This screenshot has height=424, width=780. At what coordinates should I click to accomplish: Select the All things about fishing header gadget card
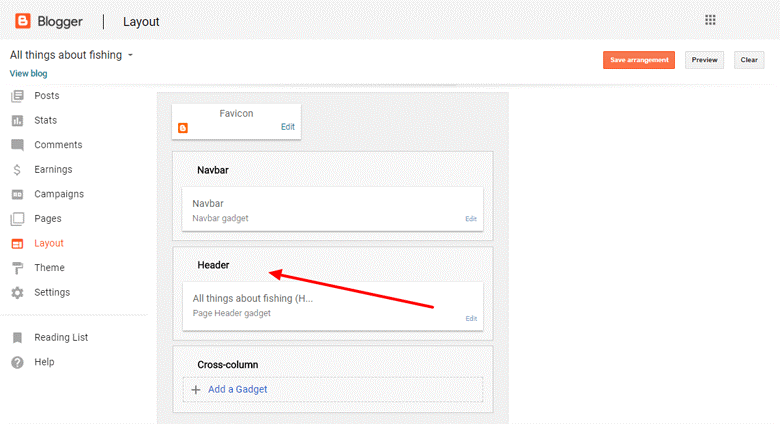pos(332,306)
